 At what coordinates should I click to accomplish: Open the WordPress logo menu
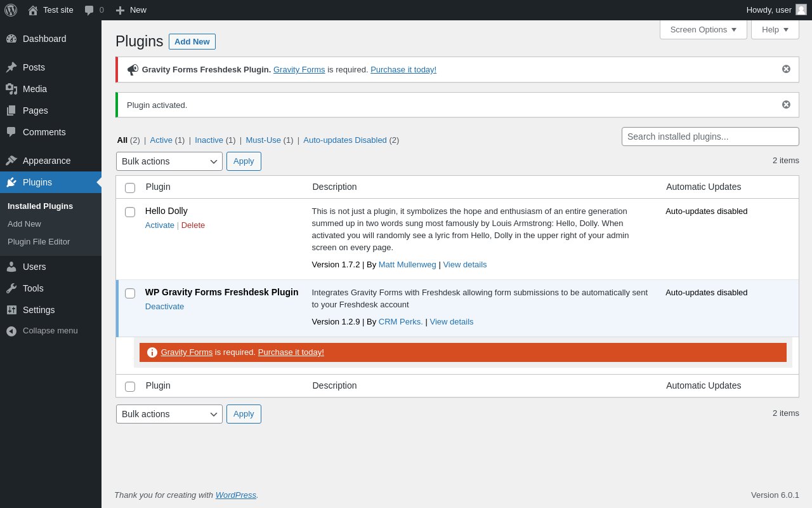pos(11,10)
